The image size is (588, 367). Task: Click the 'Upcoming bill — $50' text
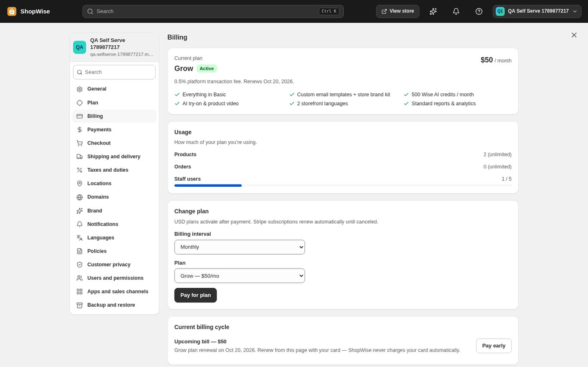200,342
